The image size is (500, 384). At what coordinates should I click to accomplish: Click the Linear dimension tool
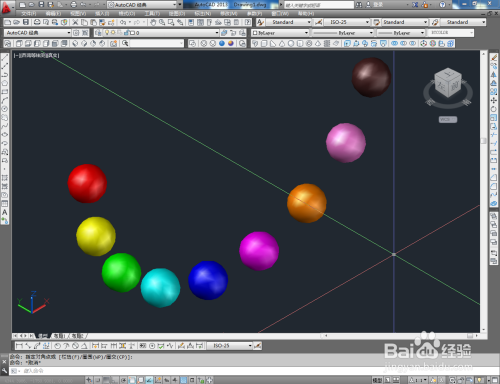pyautogui.click(x=19, y=346)
